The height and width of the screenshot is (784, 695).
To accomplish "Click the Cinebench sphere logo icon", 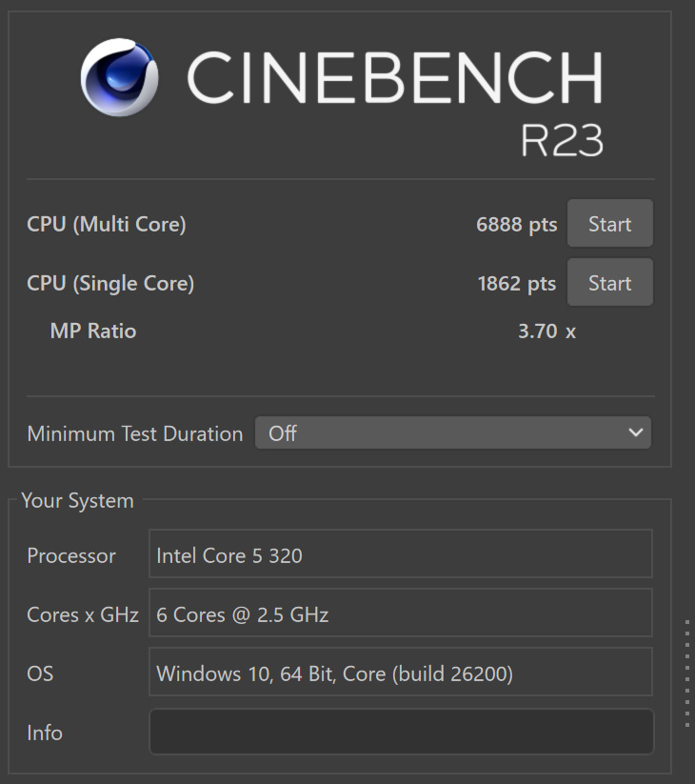I will tap(119, 77).
